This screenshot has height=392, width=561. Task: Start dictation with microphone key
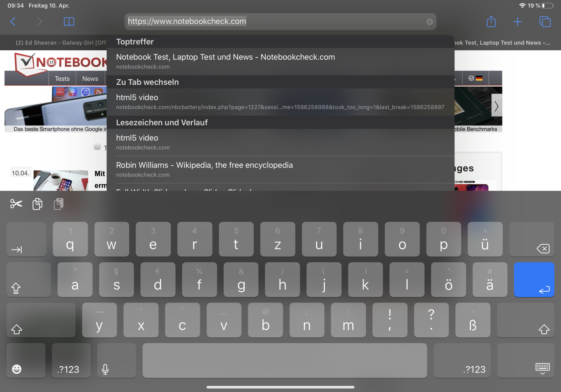click(117, 360)
